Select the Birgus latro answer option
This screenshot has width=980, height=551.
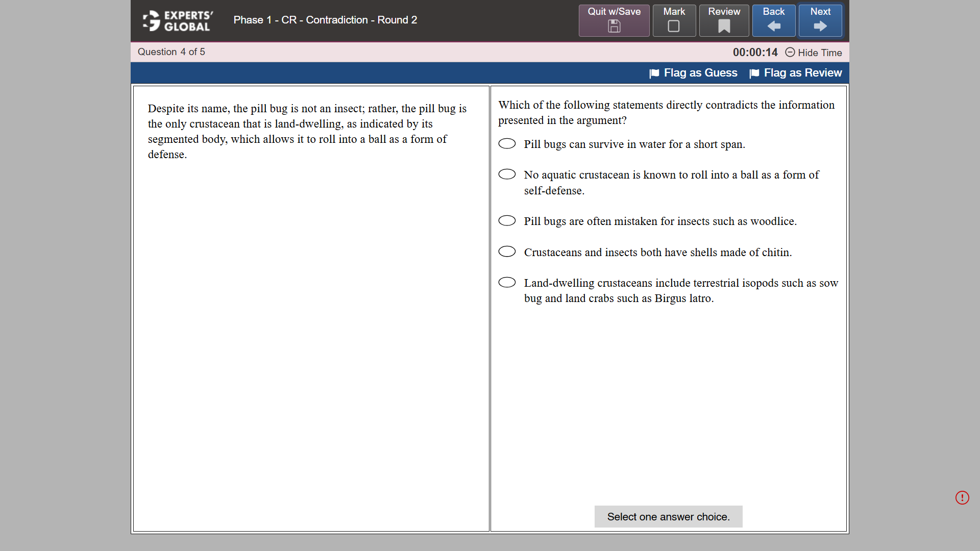pyautogui.click(x=507, y=282)
